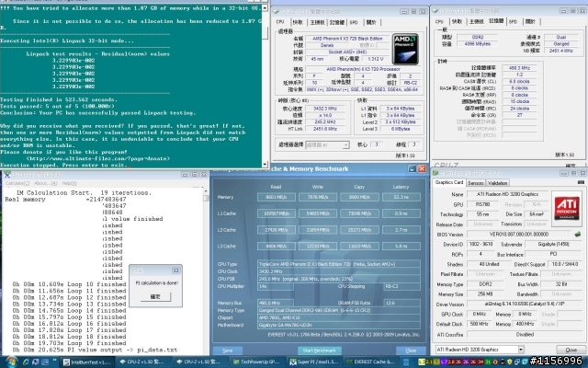Click Gigabyte GA-MA78G-UD3H motherboard field
588x368 pixels.
[339, 325]
